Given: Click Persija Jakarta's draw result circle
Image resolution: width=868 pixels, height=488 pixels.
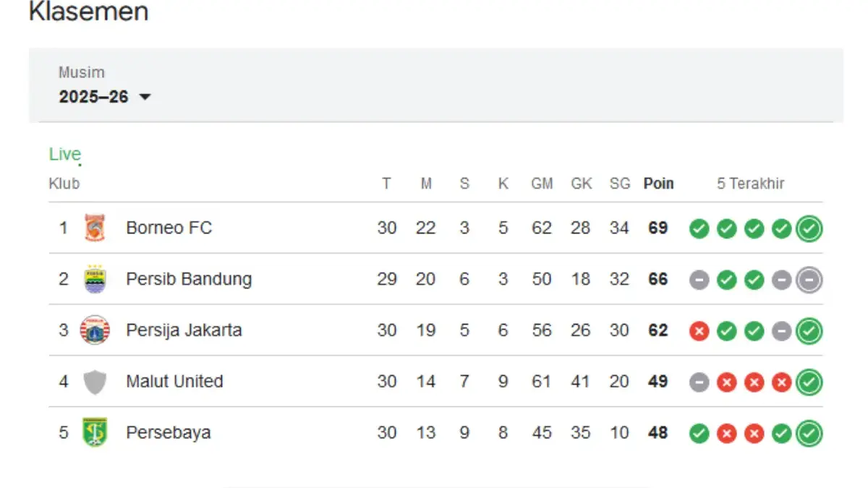Looking at the screenshot, I should (x=781, y=331).
